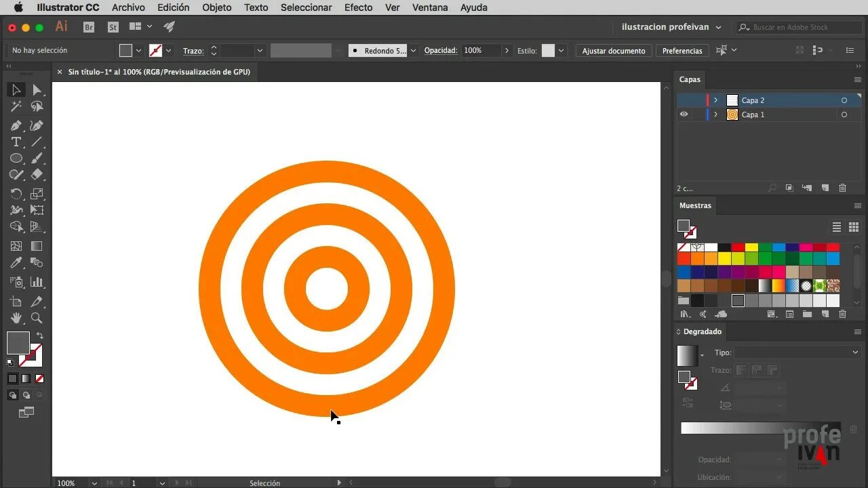Set paint mode to Gradient
Image resolution: width=868 pixels, height=488 pixels.
26,379
